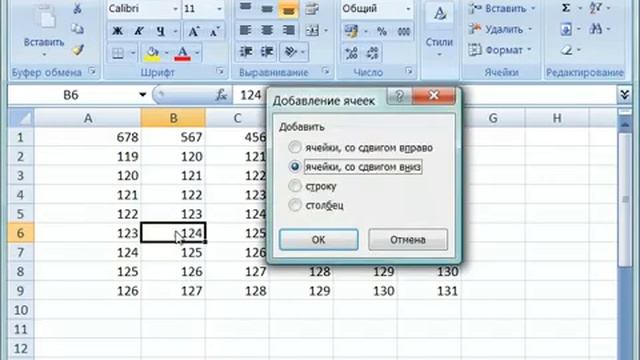The image size is (640, 360).
Task: Click Sort and Filter icon
Action: coord(596,8)
